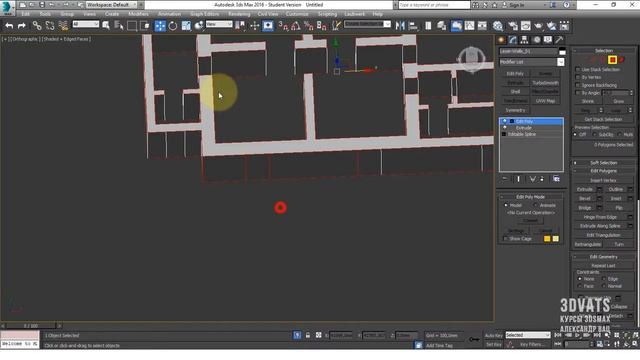The image size is (640, 360).
Task: Select Model radio in Edit Poly Mode
Action: click(x=506, y=205)
